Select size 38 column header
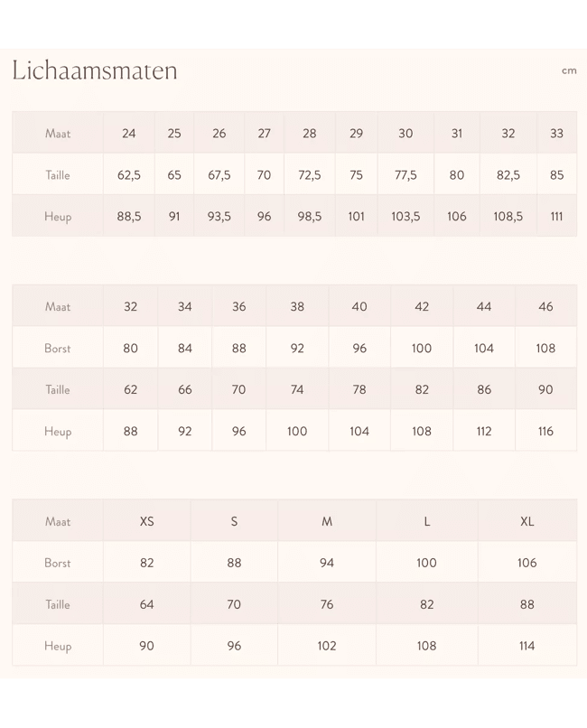The image size is (587, 728). [x=297, y=306]
